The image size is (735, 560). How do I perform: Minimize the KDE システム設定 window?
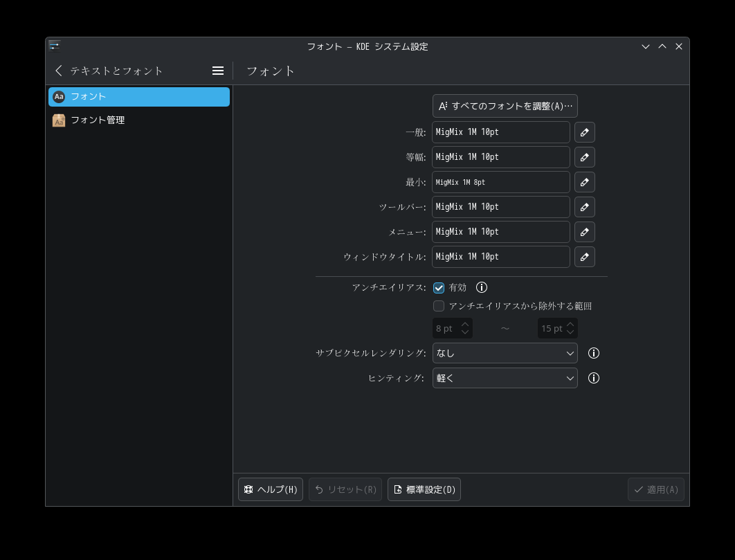(646, 46)
